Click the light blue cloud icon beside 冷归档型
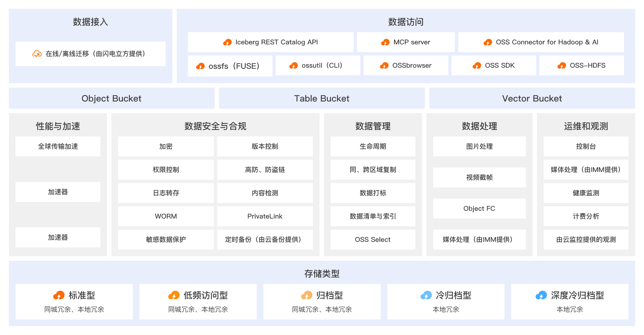The width and height of the screenshot is (644, 335). [x=426, y=295]
